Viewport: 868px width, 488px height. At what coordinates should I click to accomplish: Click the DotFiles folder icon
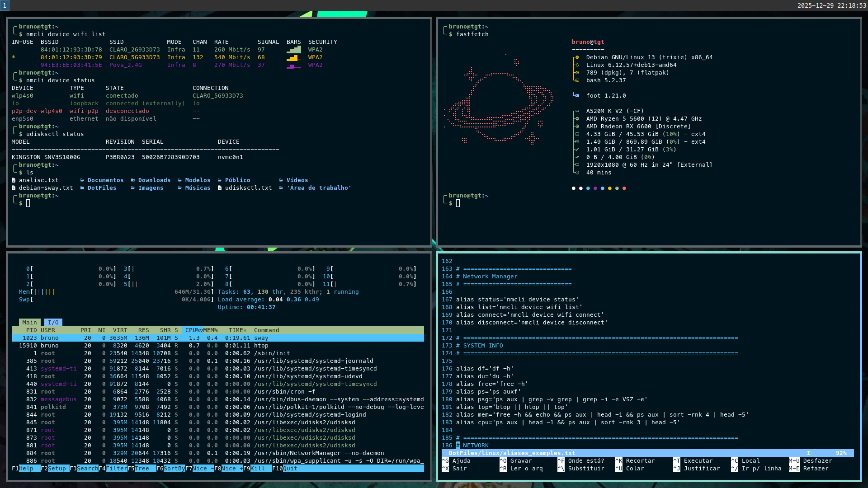tap(82, 188)
